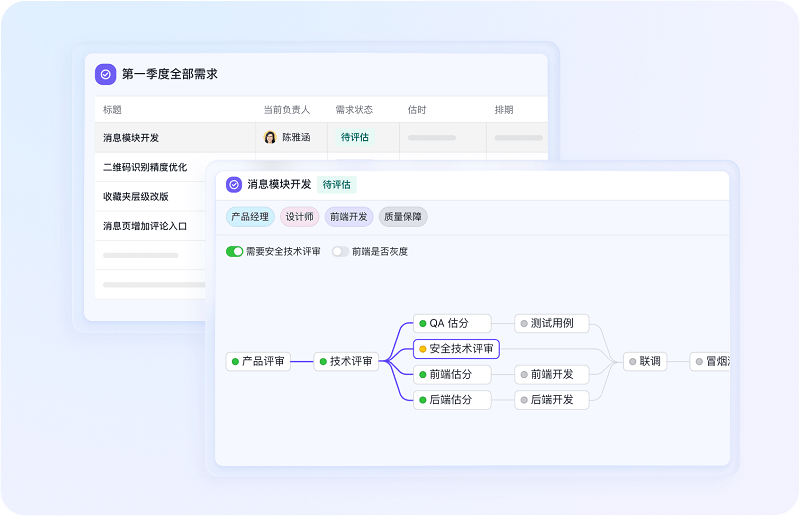Click the yellow status dot on 安全技术评审

(422, 349)
